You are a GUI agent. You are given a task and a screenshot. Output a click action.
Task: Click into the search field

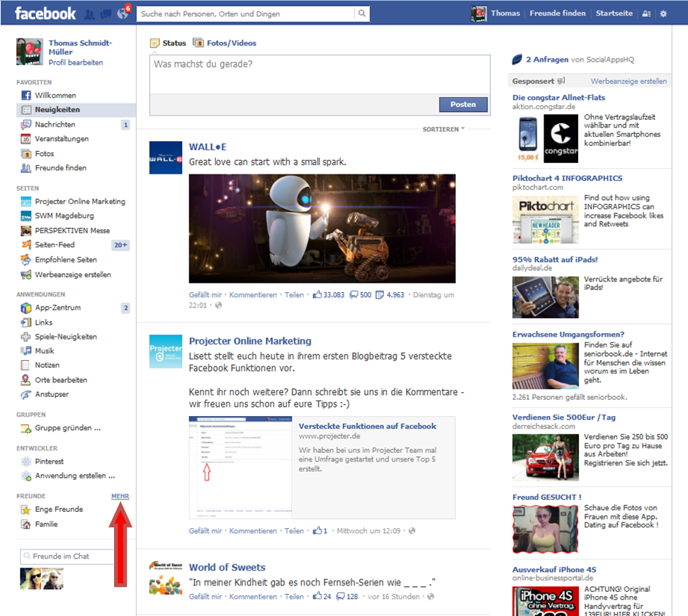click(x=246, y=13)
